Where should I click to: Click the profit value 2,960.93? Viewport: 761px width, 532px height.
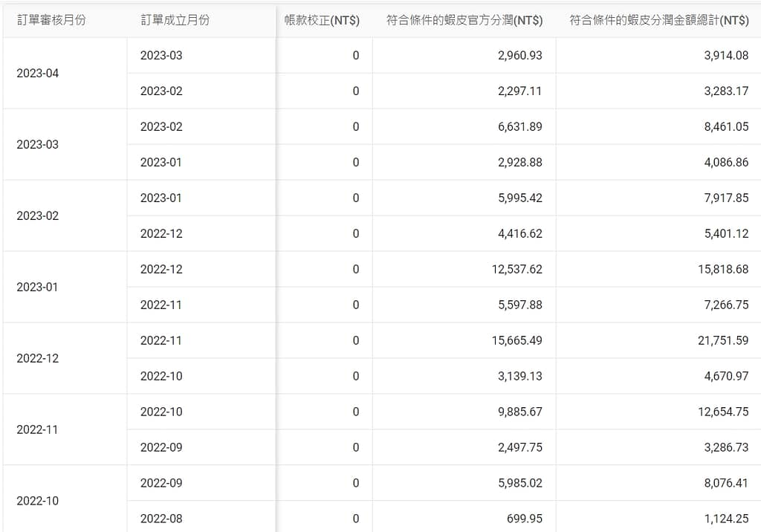click(518, 55)
